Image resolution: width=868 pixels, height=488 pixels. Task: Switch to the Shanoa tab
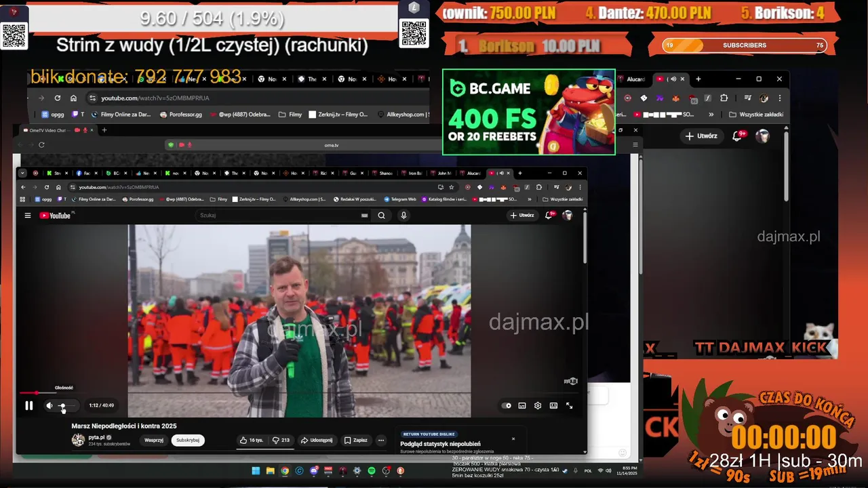tap(382, 173)
